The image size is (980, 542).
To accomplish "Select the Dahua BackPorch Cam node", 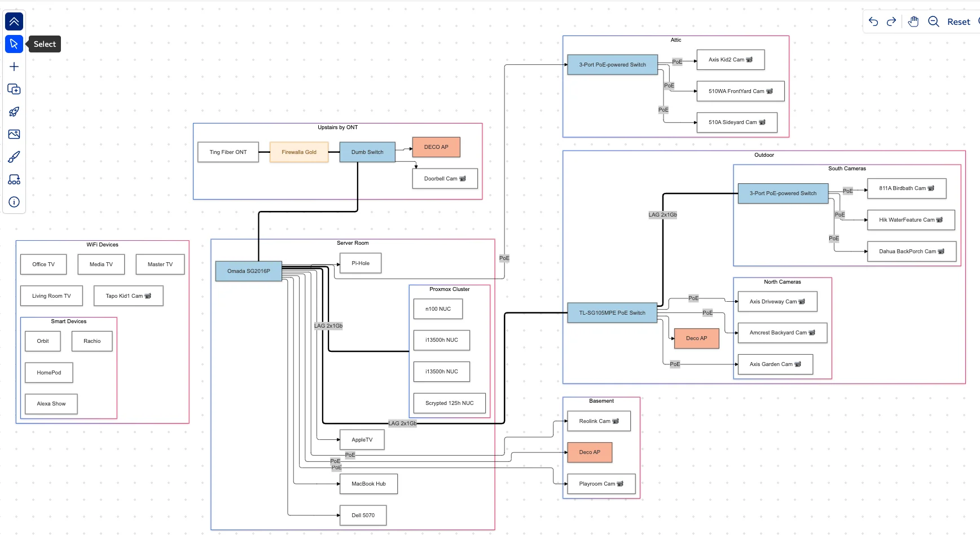I will (x=912, y=252).
